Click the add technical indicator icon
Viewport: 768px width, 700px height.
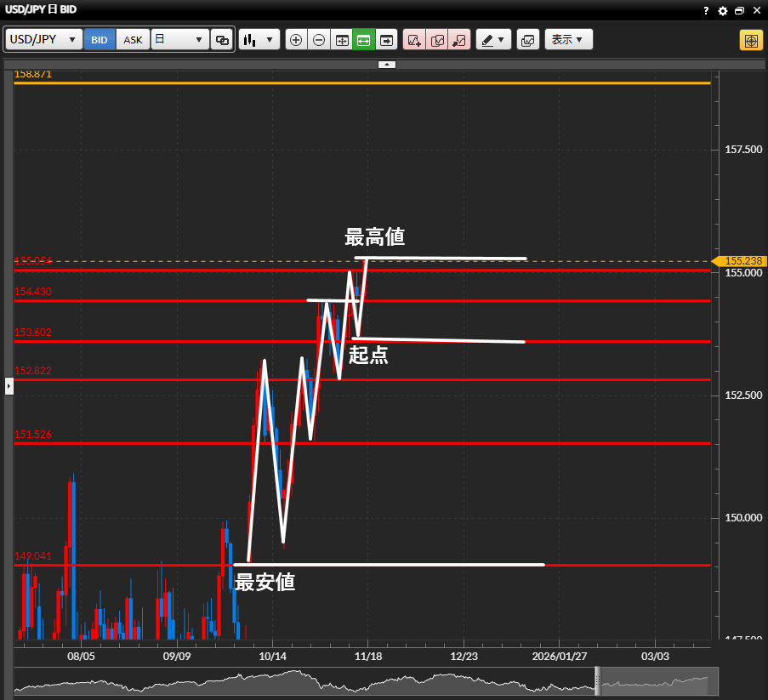pos(414,40)
